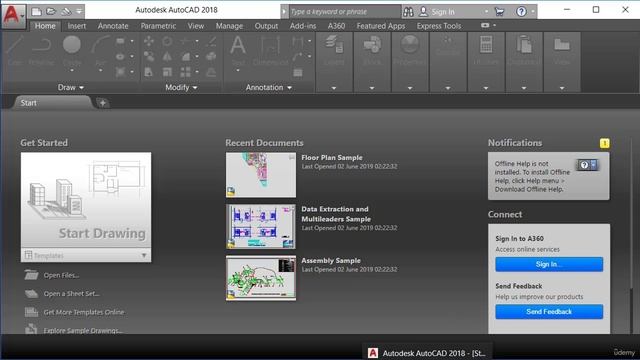Viewport: 640px width, 360px height.
Task: Select the Ellipse tool in Draw panel
Action: [120, 57]
